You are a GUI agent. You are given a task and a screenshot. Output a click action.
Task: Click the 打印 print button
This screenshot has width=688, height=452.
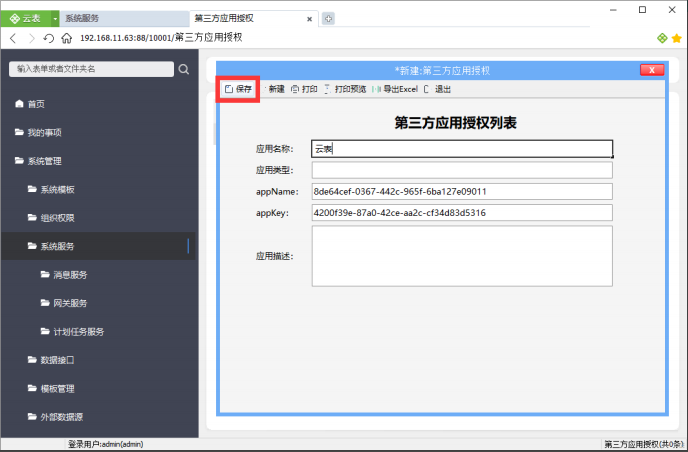[305, 89]
